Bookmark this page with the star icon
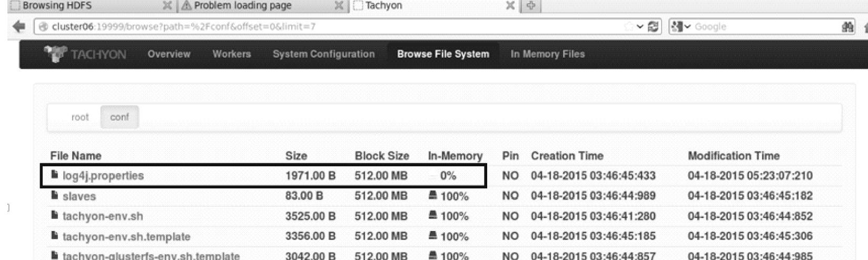The width and height of the screenshot is (868, 260). (628, 26)
